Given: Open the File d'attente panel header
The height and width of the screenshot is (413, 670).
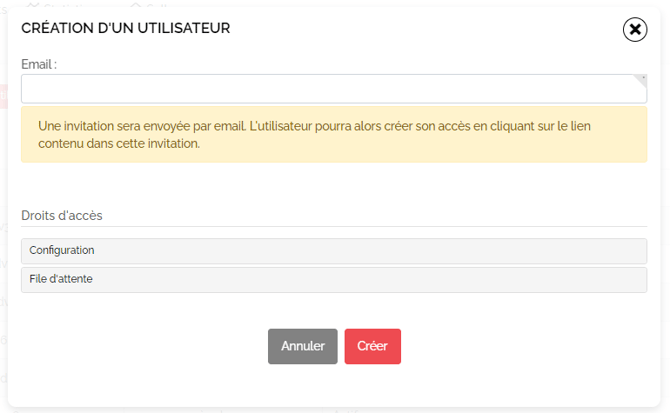Looking at the screenshot, I should (x=334, y=280).
